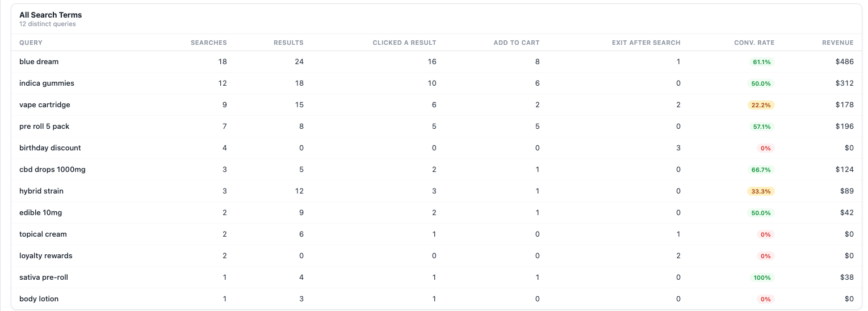
Task: Select the 'pre roll 5 pack' query
Action: pyautogui.click(x=44, y=127)
